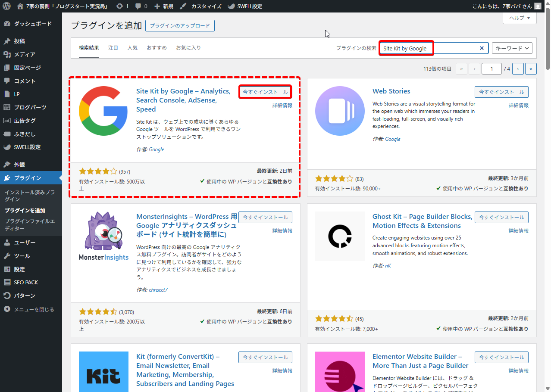The image size is (551, 392).
Task: Install the Web Stories plugin now
Action: pyautogui.click(x=501, y=92)
